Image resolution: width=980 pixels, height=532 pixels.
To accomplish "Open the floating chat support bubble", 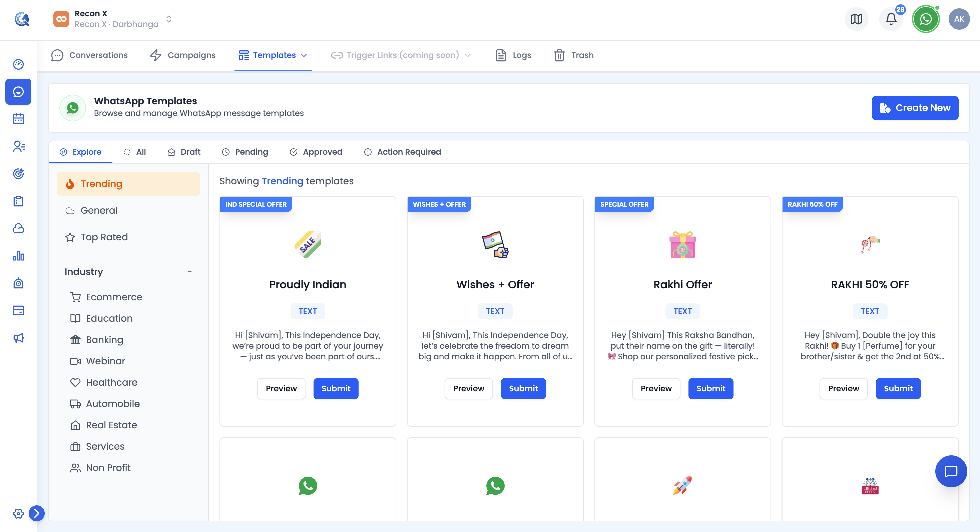I will (x=951, y=472).
